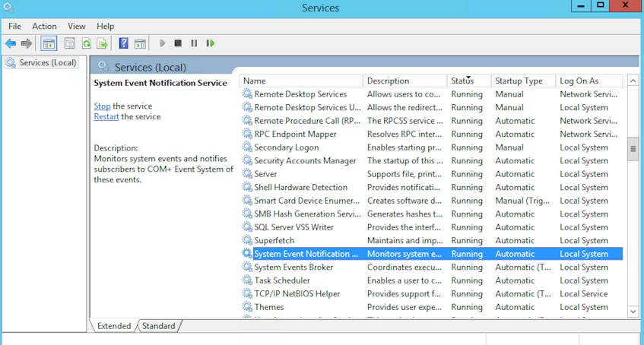This screenshot has height=345, width=644.
Task: Click the Refresh toolbar icon
Action: click(86, 43)
